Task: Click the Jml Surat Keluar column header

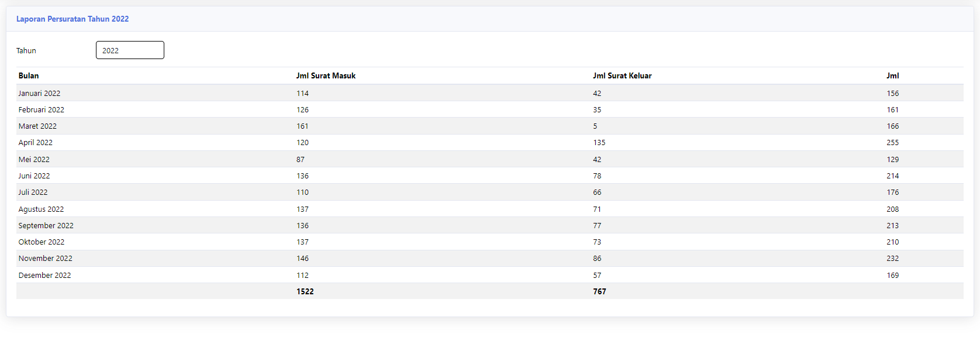Action: (x=622, y=75)
